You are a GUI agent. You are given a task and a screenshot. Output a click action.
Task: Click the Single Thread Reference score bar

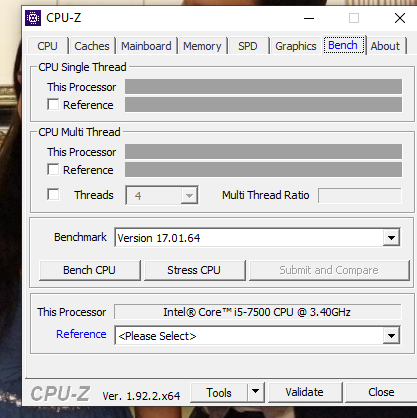[x=263, y=105]
